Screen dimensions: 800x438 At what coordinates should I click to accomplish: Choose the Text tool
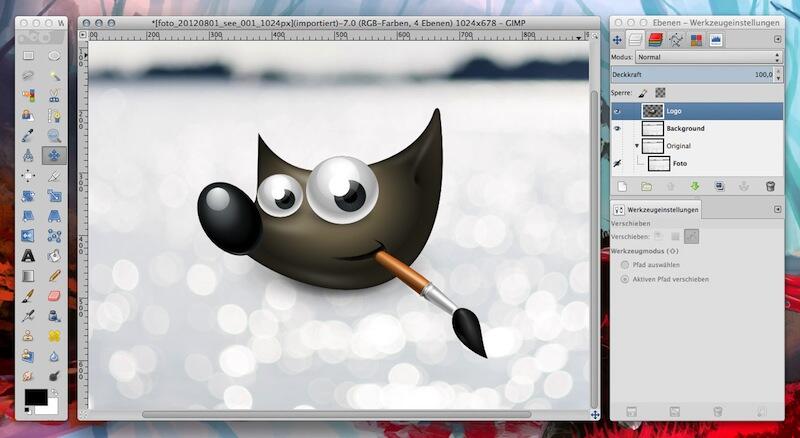[28, 255]
